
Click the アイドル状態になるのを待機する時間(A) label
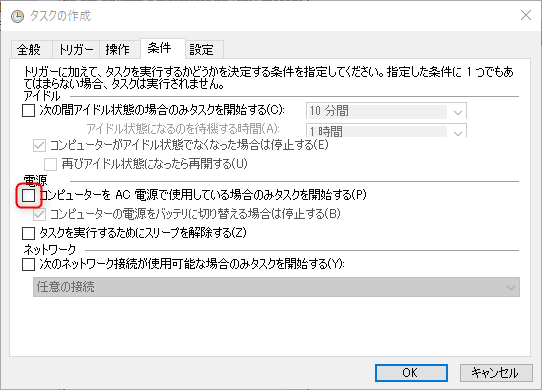[x=183, y=129]
